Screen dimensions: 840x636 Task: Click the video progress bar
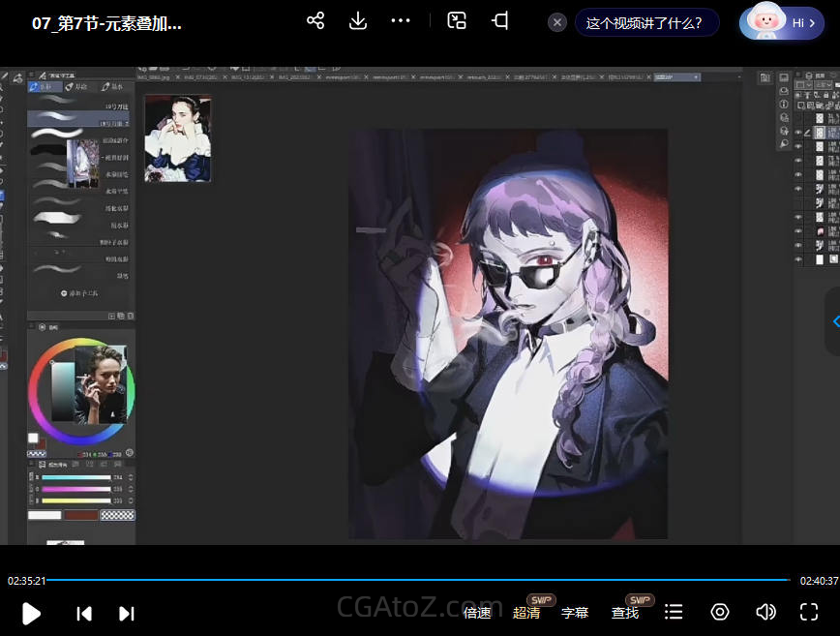click(418, 580)
